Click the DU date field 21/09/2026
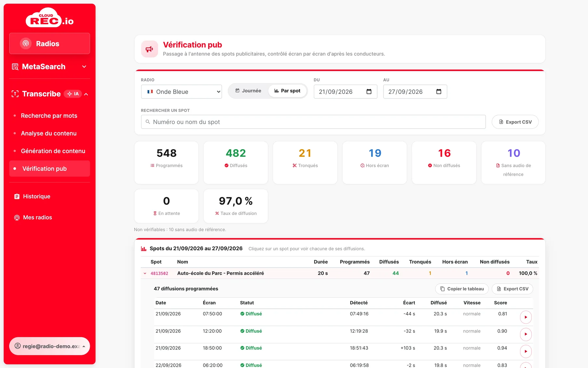Image resolution: width=588 pixels, height=368 pixels. pyautogui.click(x=345, y=92)
